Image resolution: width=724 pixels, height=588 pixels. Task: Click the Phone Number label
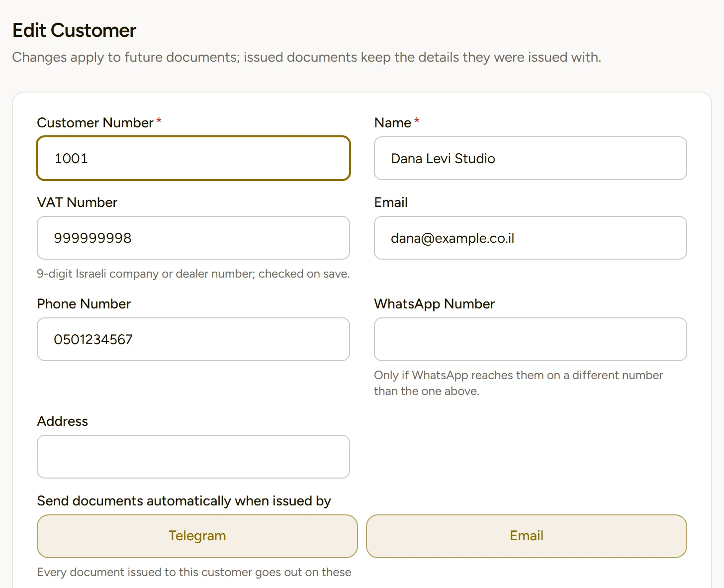(x=84, y=303)
